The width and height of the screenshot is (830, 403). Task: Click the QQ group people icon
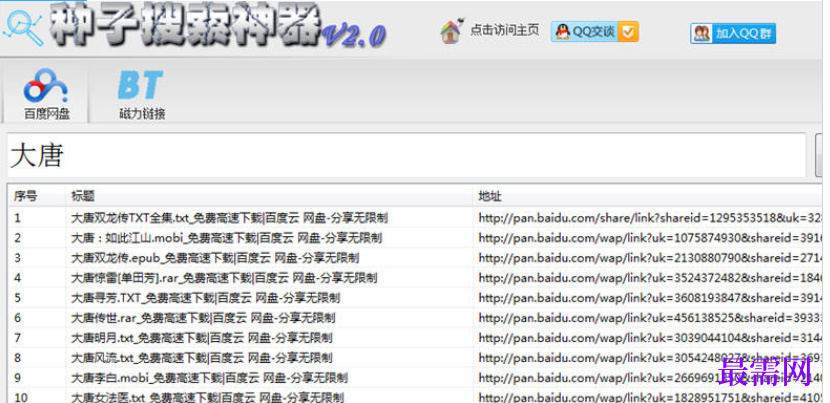point(702,34)
